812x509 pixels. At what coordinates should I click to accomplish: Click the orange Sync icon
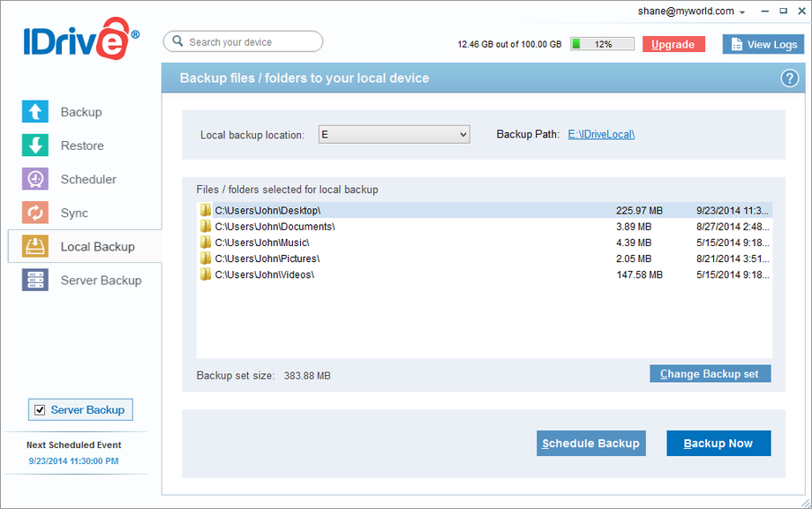coord(35,213)
